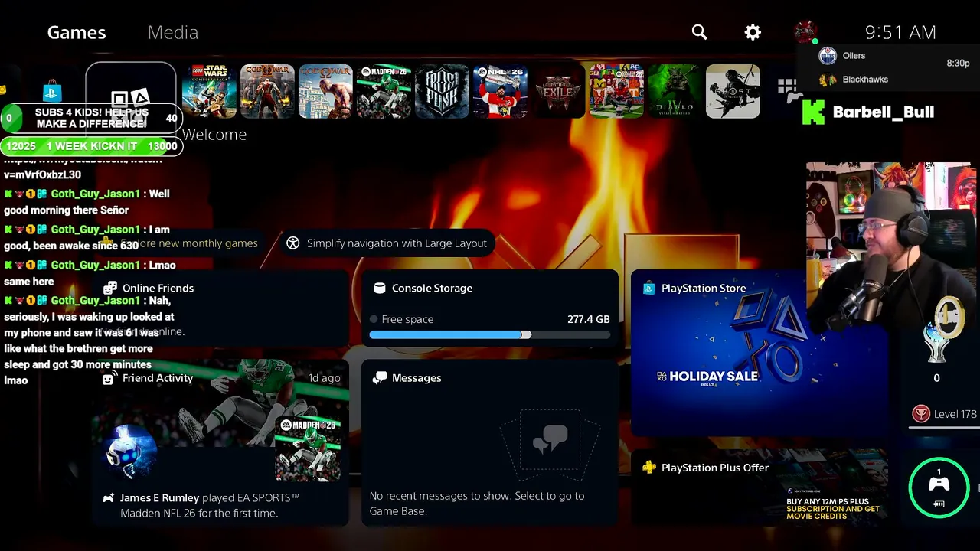The image size is (980, 551).
Task: Open the profile avatar in the top bar
Action: click(805, 32)
